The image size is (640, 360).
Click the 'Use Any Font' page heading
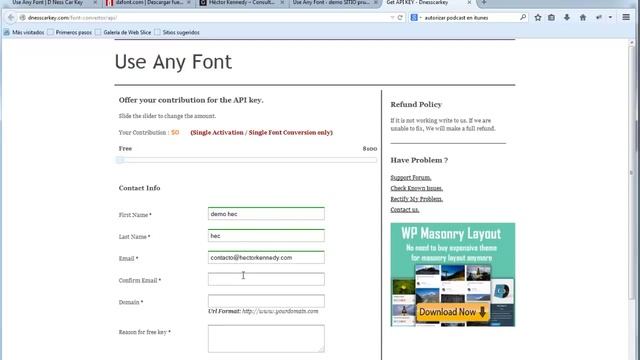pos(173,62)
